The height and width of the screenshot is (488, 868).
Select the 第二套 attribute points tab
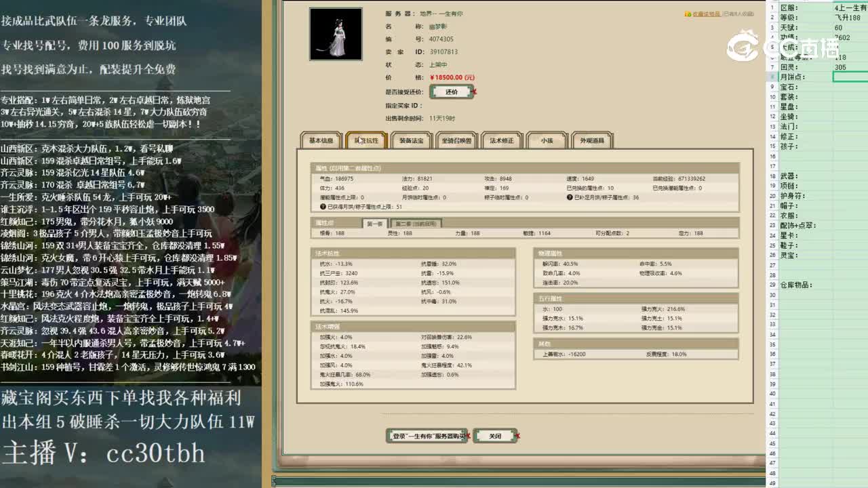[x=416, y=223]
